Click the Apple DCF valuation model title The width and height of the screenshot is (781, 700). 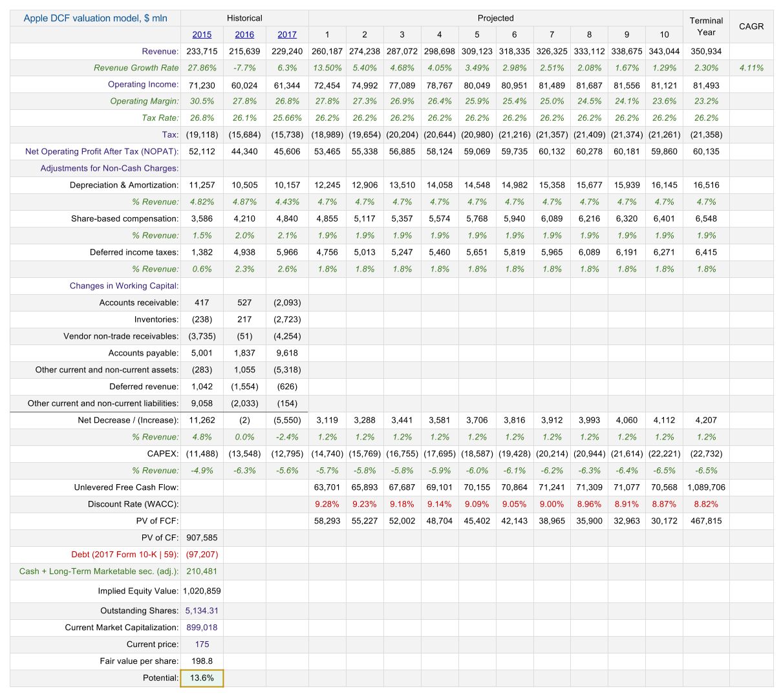(x=95, y=18)
